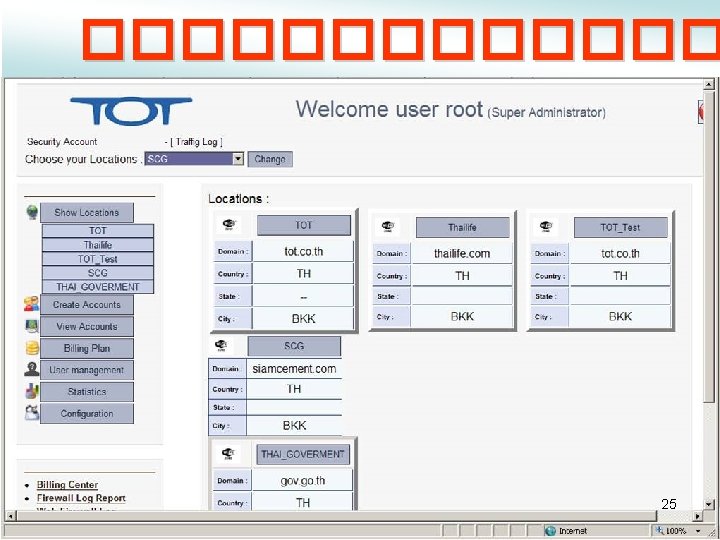This screenshot has height=540, width=720.
Task: Select Thailife in the sidebar locations list
Action: 98,245
